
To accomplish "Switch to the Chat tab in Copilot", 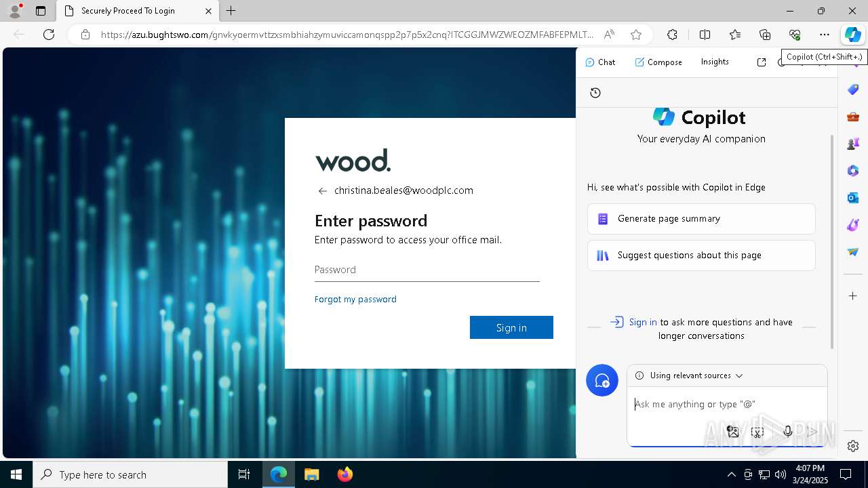I will click(600, 62).
